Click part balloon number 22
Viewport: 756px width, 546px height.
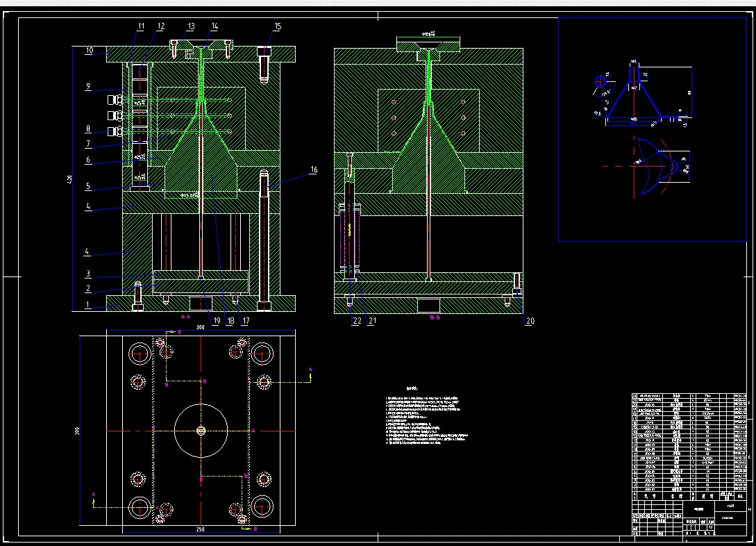pyautogui.click(x=356, y=321)
